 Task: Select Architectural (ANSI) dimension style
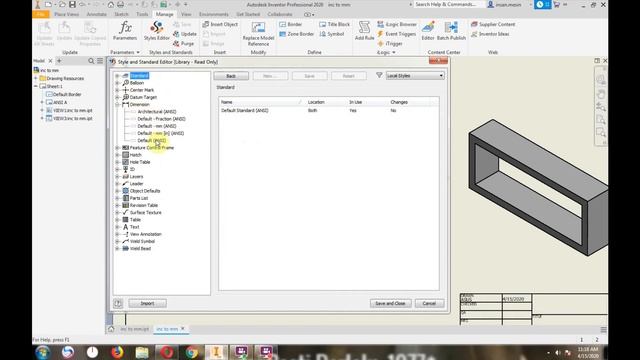tap(157, 111)
